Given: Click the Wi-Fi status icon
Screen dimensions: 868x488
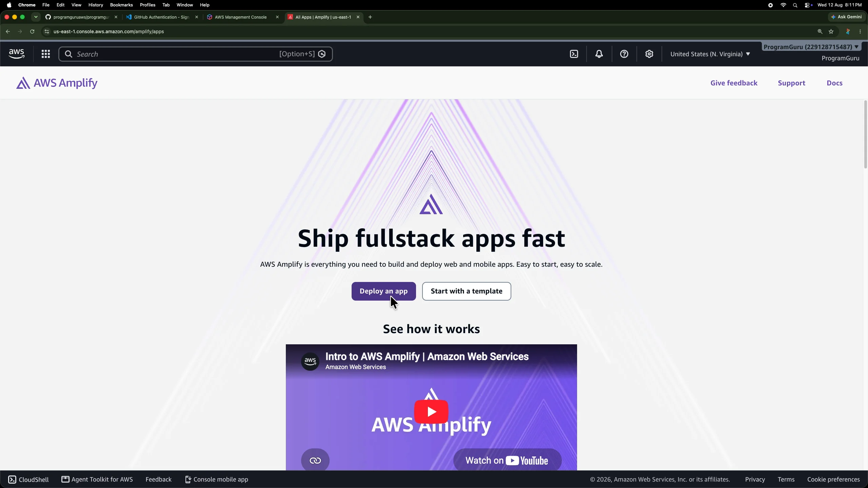Looking at the screenshot, I should tap(783, 5).
